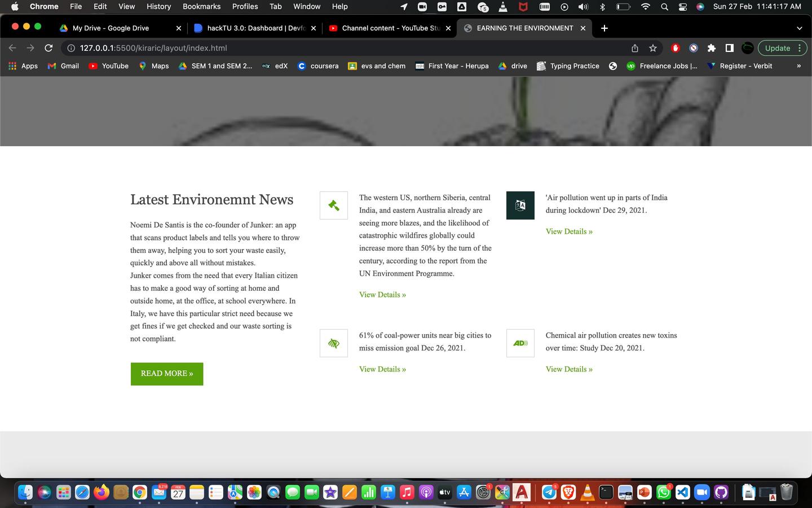Open the share page icon in address bar
Screen dimensions: 812x508
coord(635,48)
